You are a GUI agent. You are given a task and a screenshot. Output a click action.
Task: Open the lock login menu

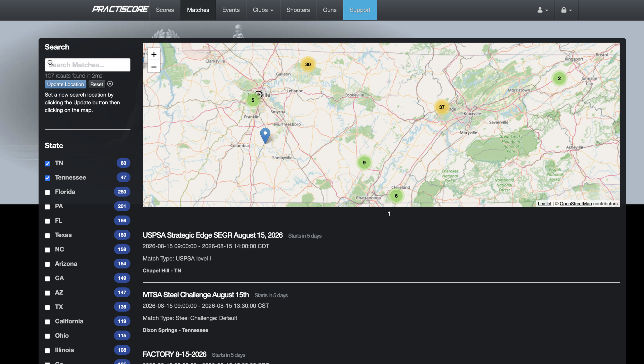[567, 10]
